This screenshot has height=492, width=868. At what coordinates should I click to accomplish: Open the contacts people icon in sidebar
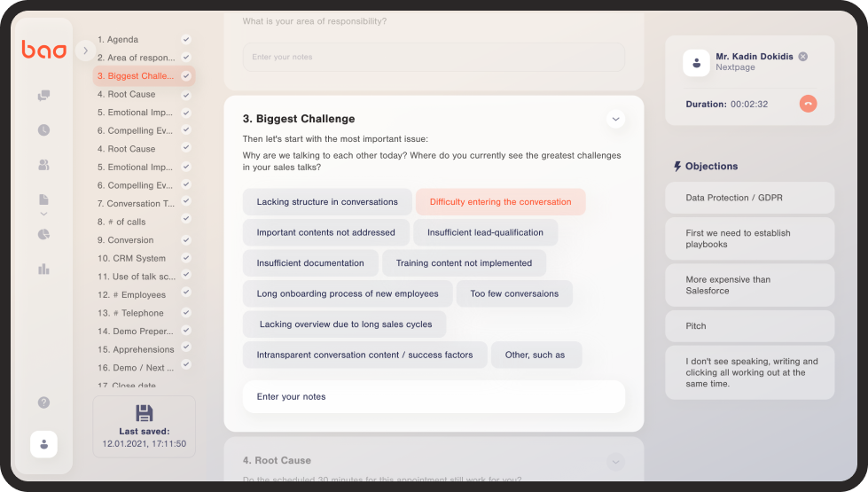(43, 165)
